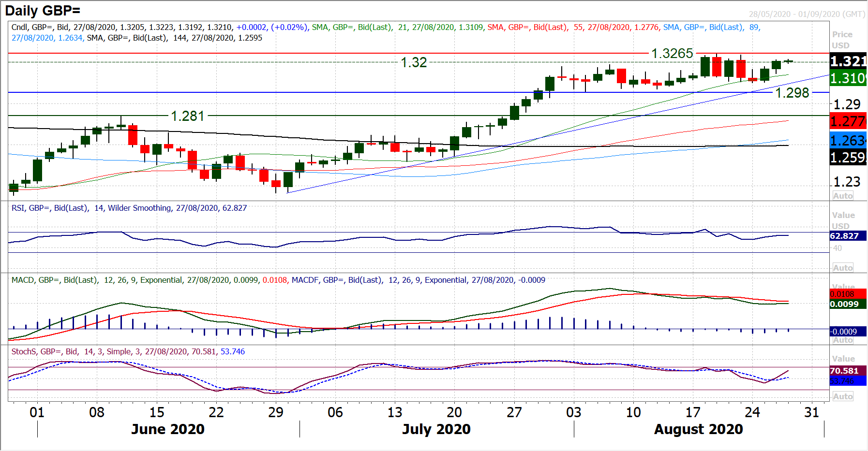This screenshot has height=451, width=868.
Task: Click the red 55 SMA price tag
Action: 847,121
